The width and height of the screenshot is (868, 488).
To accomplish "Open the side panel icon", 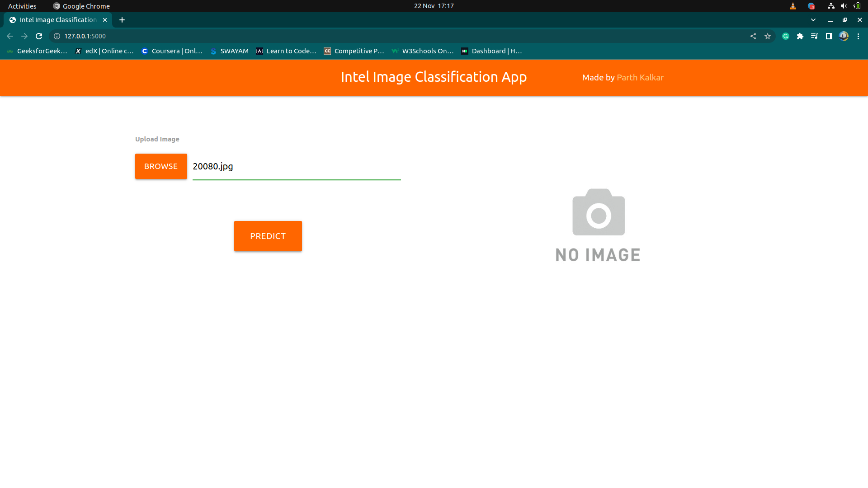I will pos(829,36).
